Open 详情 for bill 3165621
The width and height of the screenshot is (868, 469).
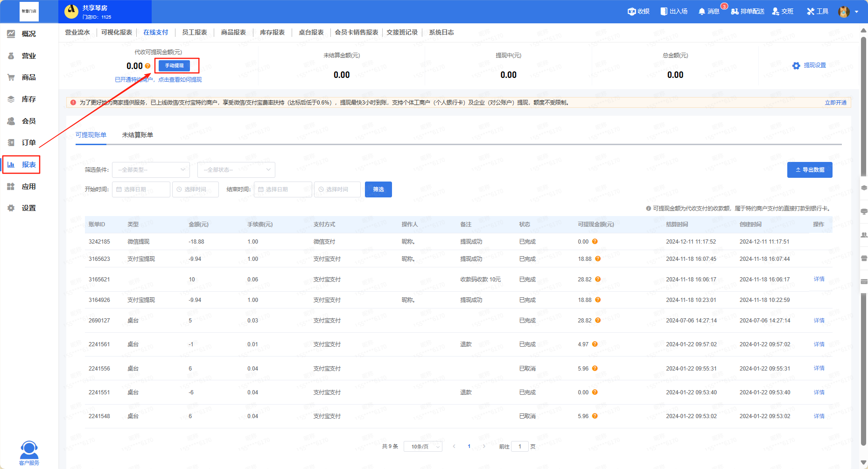(x=819, y=279)
